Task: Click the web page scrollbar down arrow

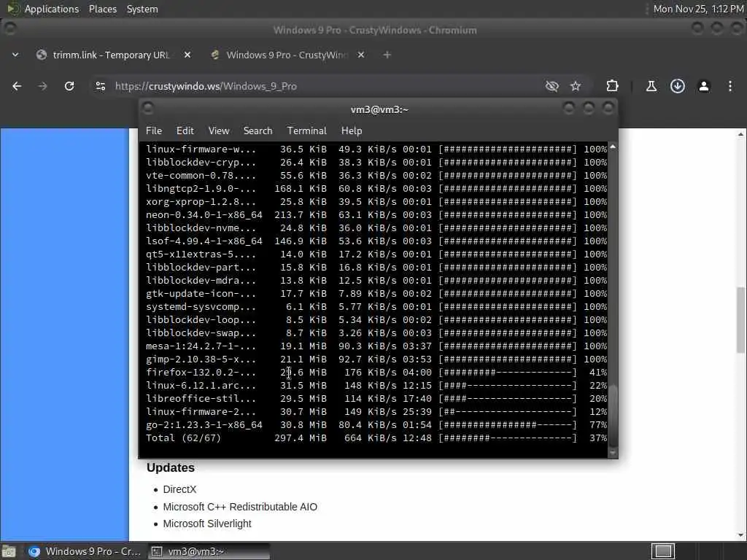Action: tap(740, 535)
